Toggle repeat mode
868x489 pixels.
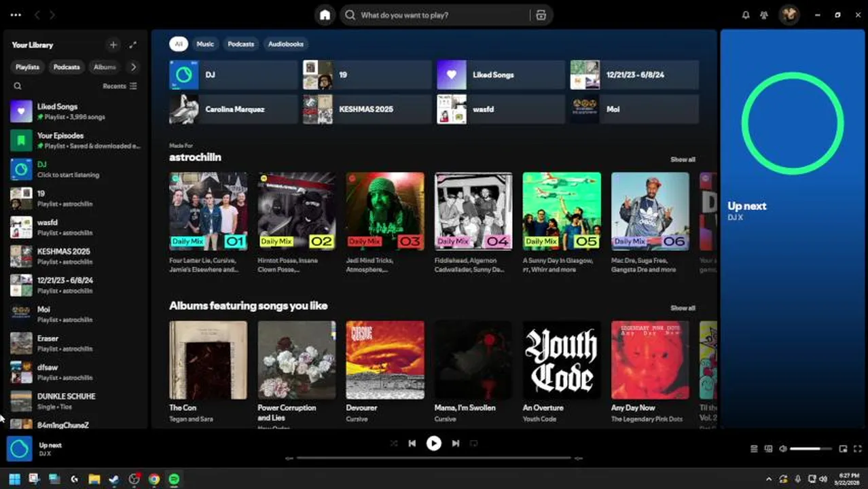[x=474, y=443]
